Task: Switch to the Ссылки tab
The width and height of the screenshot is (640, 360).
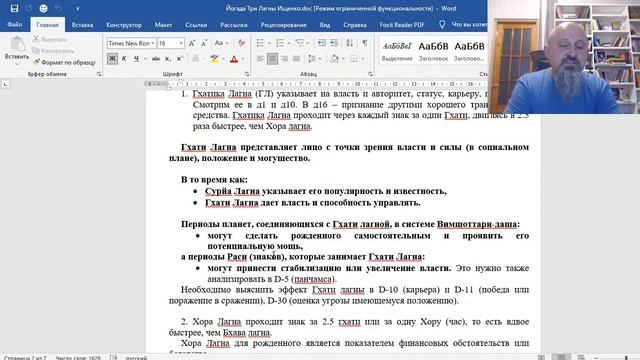Action: point(196,24)
